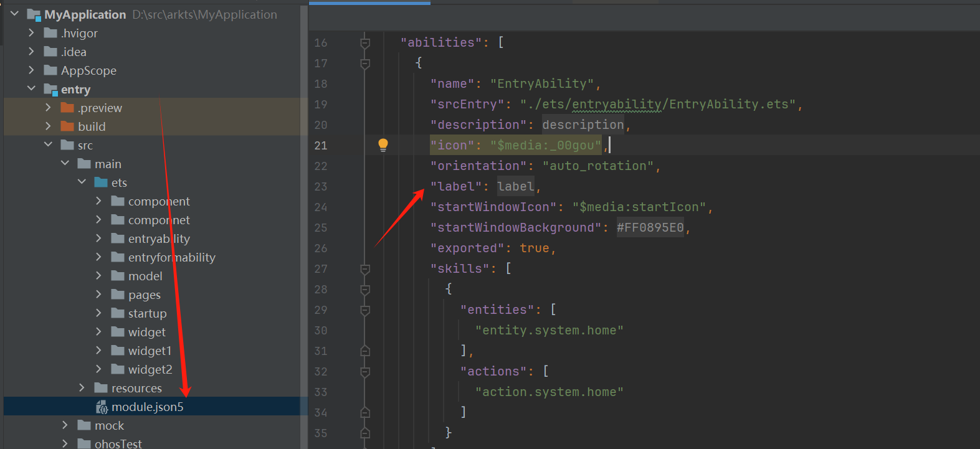The width and height of the screenshot is (980, 449).
Task: Collapse the src folder
Action: coord(48,144)
